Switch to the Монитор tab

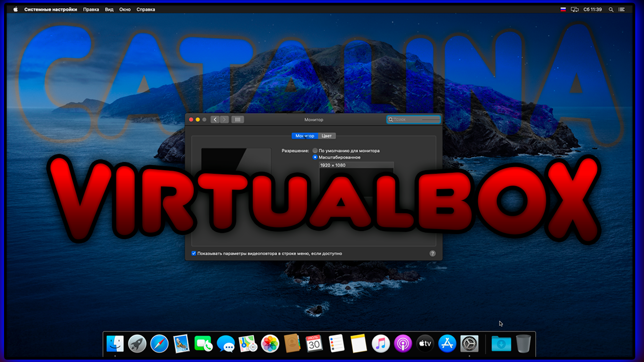[305, 136]
